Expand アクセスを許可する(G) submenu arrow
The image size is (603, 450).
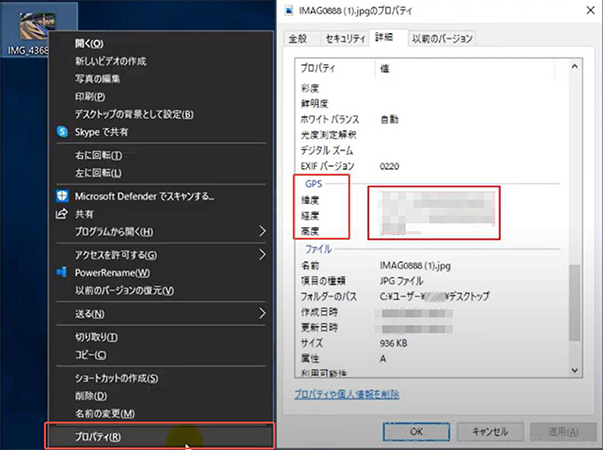[x=262, y=255]
